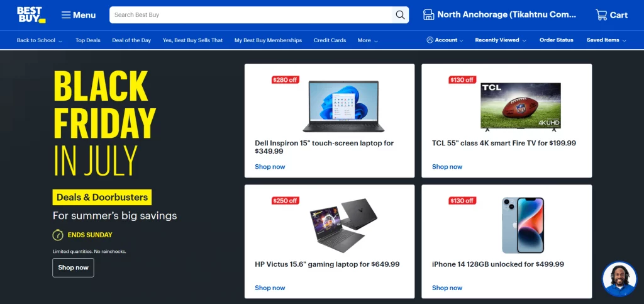Open the hamburger Menu
644x304 pixels.
(x=79, y=15)
